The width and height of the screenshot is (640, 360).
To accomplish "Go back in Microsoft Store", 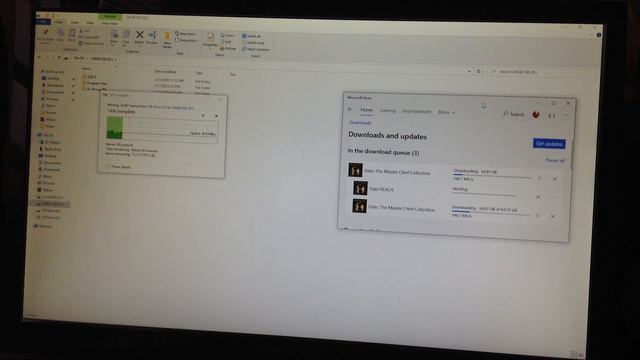I will 350,109.
